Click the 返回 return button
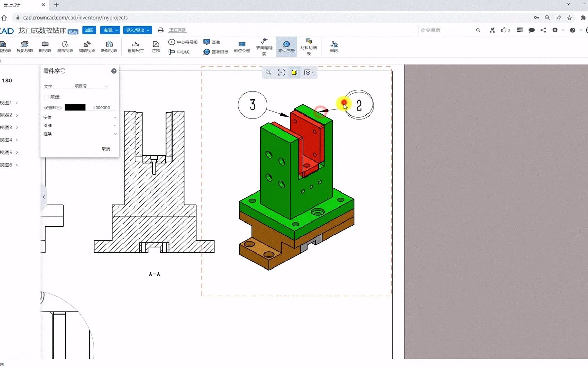This screenshot has width=588, height=368. tap(89, 30)
